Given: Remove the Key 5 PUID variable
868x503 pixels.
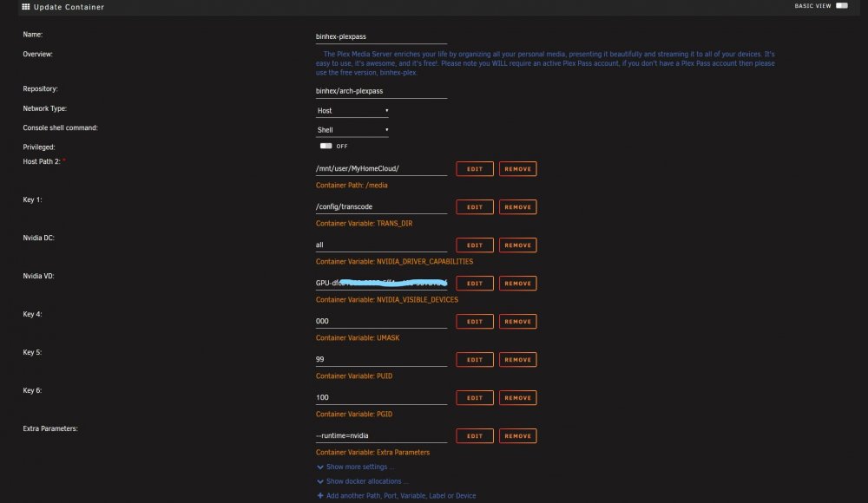Looking at the screenshot, I should [x=517, y=360].
